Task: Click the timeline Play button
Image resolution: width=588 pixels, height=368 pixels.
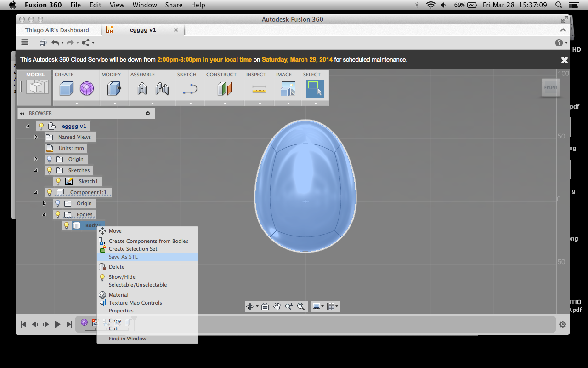Action: (x=57, y=324)
